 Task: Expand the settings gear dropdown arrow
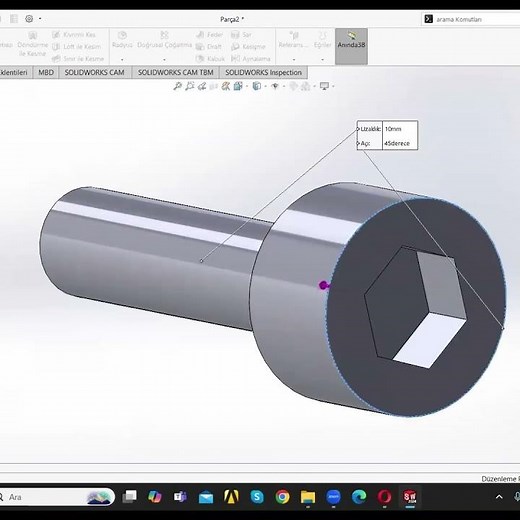point(40,19)
